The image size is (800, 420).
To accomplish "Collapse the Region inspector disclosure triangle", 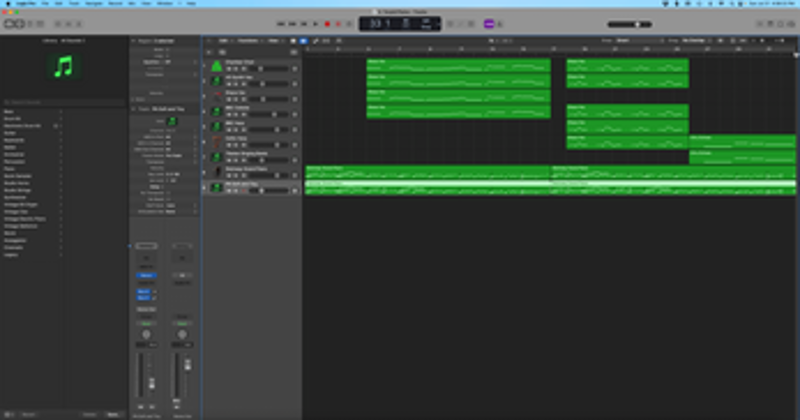I will tap(134, 41).
